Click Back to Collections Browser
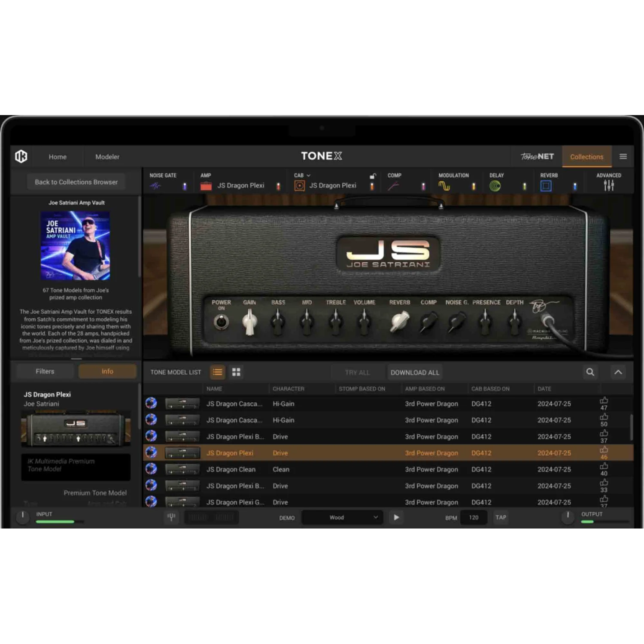This screenshot has width=644, height=644. (x=76, y=182)
